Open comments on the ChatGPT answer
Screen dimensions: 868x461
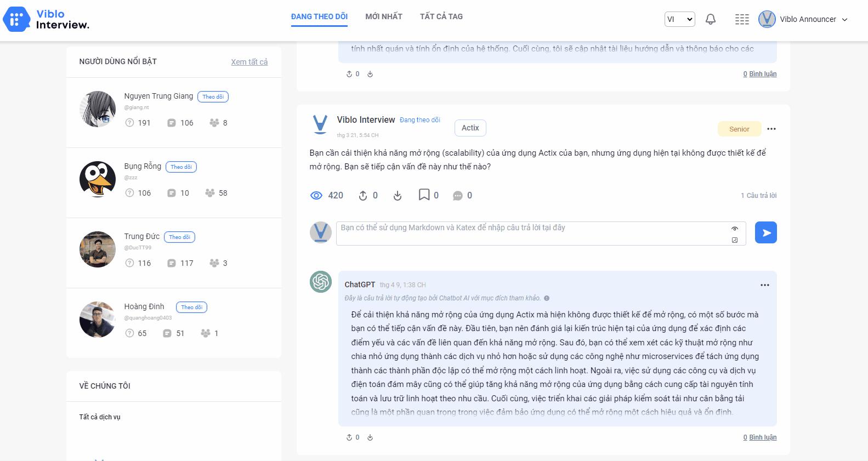click(x=760, y=437)
